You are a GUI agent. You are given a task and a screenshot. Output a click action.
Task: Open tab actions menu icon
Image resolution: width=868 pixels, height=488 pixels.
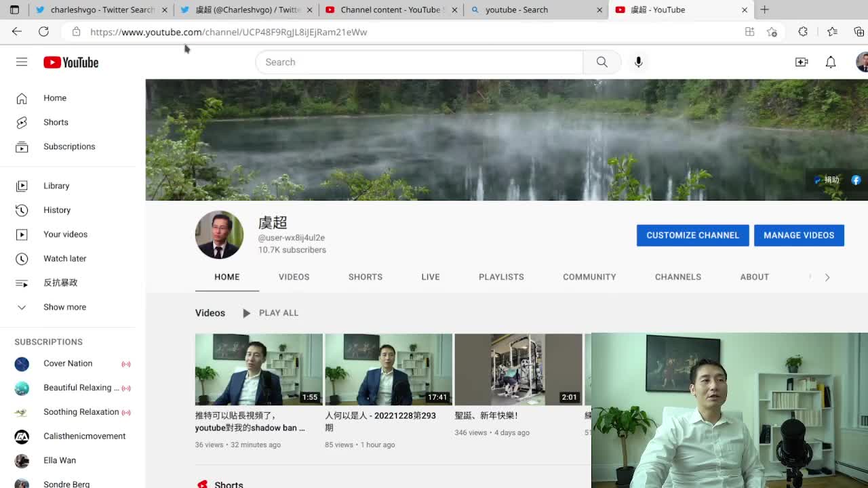click(x=14, y=9)
